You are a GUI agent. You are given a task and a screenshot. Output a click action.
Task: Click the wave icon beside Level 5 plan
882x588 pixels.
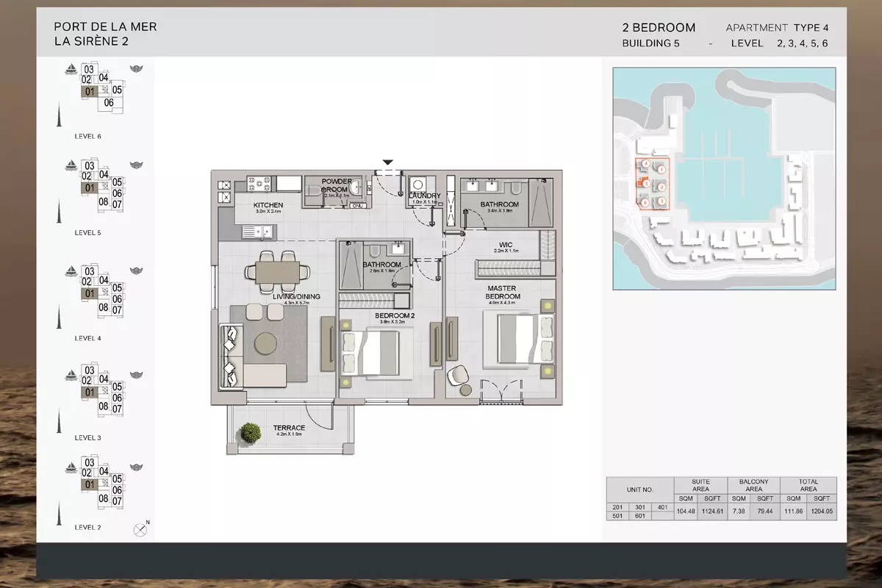[136, 165]
